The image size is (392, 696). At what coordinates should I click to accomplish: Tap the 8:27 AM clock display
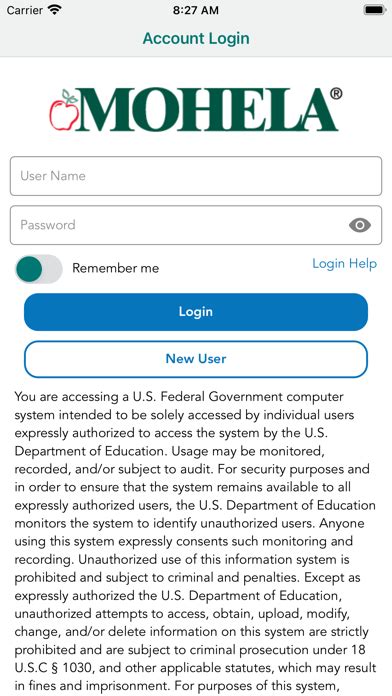(196, 10)
